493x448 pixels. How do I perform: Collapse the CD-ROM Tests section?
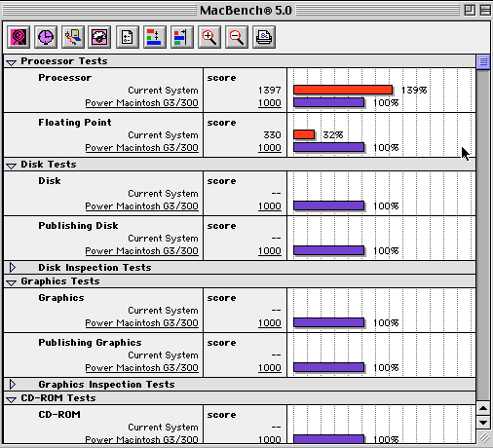(11, 399)
